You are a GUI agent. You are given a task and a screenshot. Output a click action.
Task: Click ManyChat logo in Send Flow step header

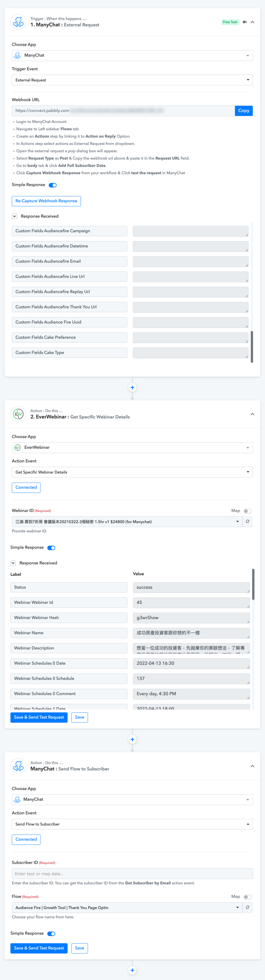pyautogui.click(x=18, y=766)
